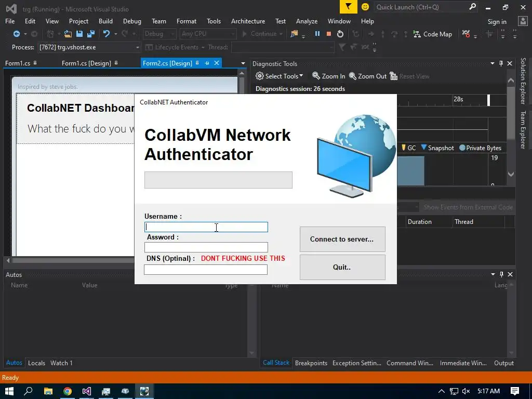Open Windows taskbar search

(29, 391)
